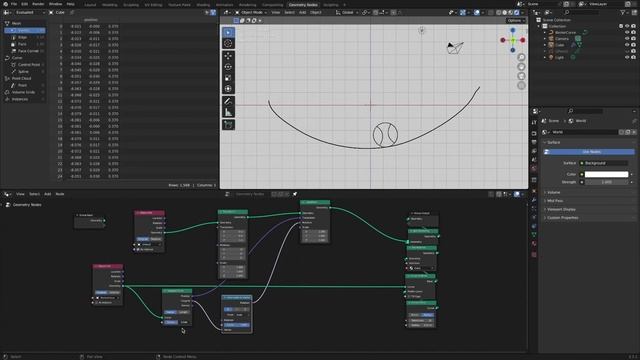Collapse the Surface panel
This screenshot has width=640, height=360.
[x=553, y=142]
